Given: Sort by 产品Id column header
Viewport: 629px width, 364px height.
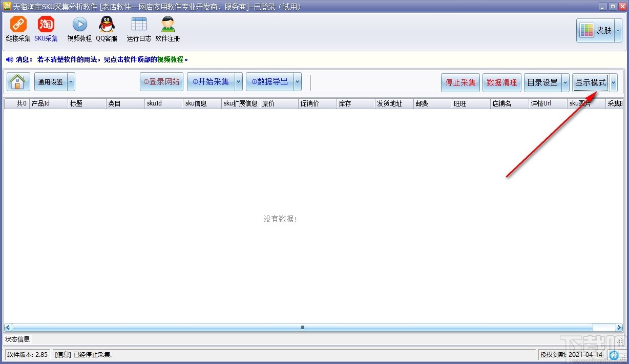Looking at the screenshot, I should point(49,103).
